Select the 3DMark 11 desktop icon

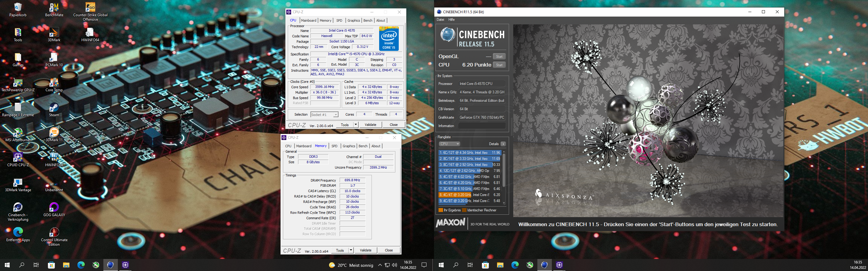pyautogui.click(x=54, y=135)
